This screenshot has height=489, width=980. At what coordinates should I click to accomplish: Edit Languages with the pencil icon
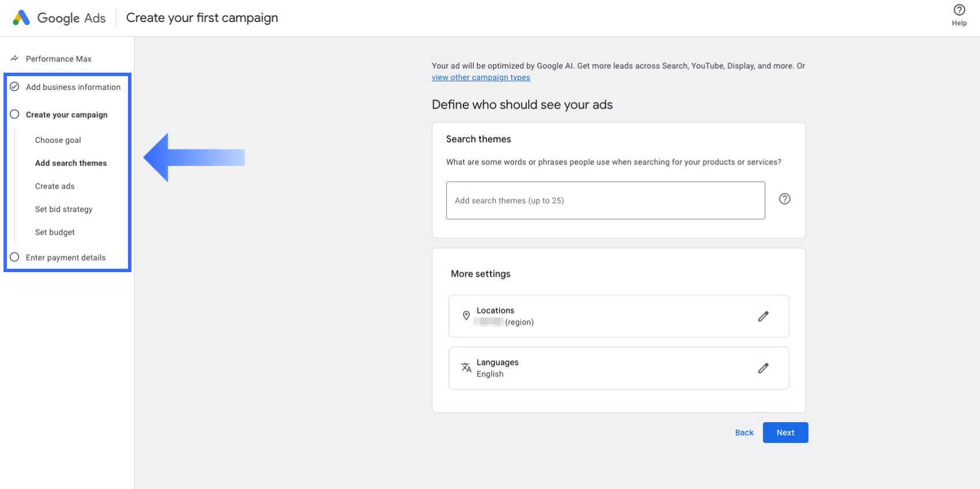click(763, 368)
